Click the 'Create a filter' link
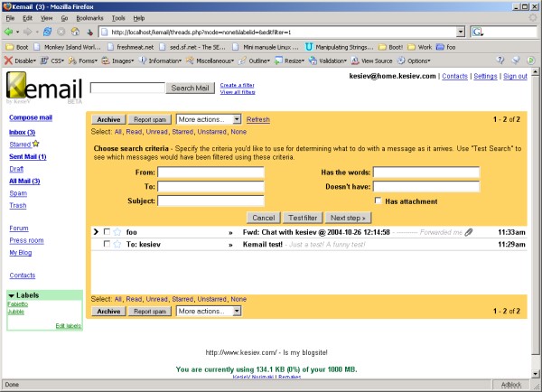 [x=237, y=85]
